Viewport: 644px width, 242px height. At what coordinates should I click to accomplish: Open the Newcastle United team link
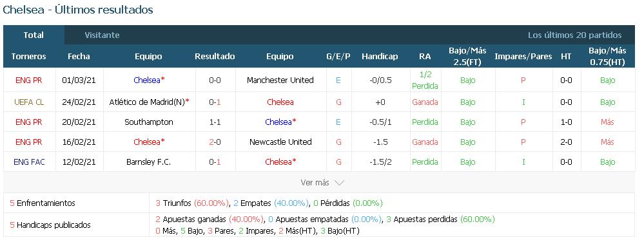[280, 142]
